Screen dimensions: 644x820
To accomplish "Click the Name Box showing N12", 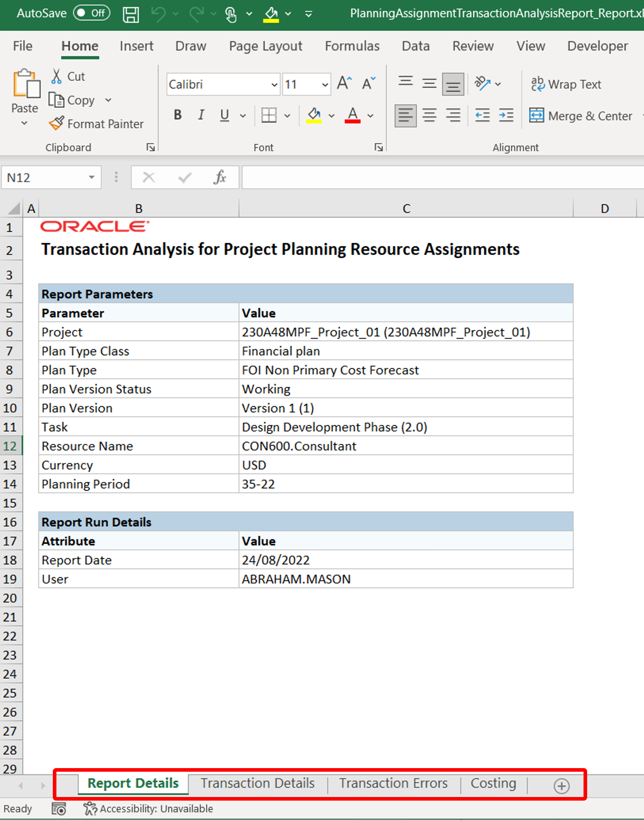I will [44, 177].
